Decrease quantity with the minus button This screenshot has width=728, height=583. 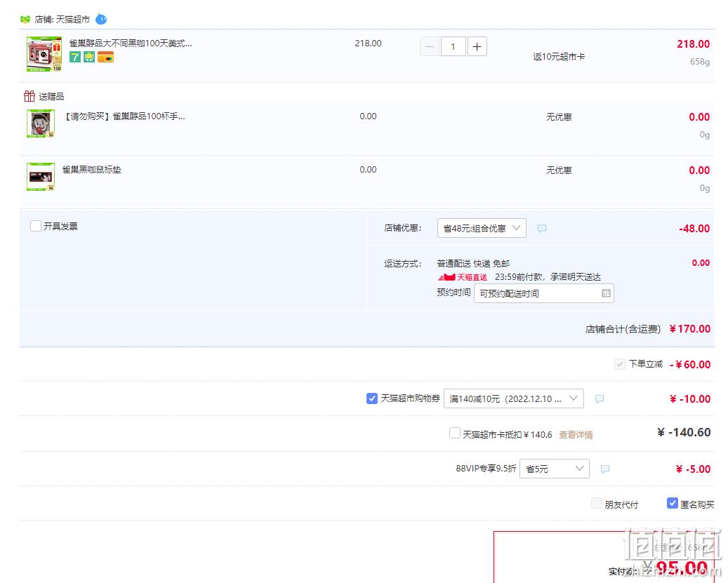tap(430, 46)
